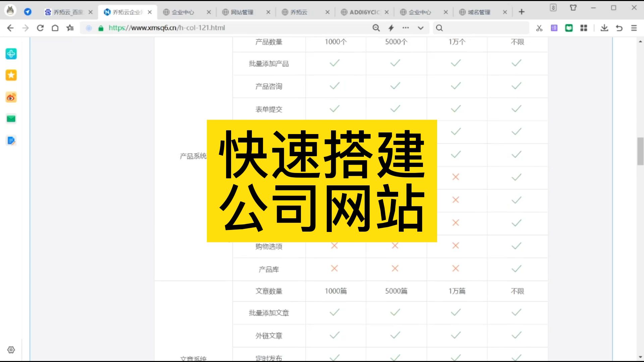Open the notes editing icon in the sidebar
The image size is (644, 362).
pyautogui.click(x=11, y=141)
